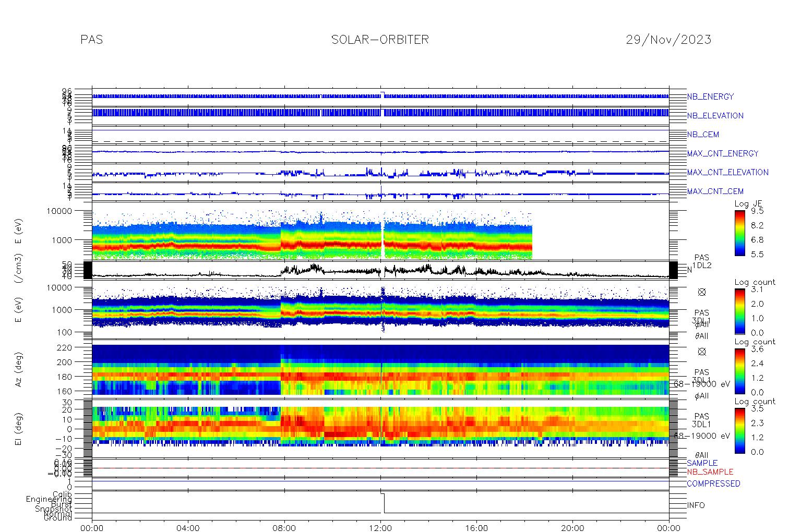Click the 04:00 time tick label

click(188, 528)
